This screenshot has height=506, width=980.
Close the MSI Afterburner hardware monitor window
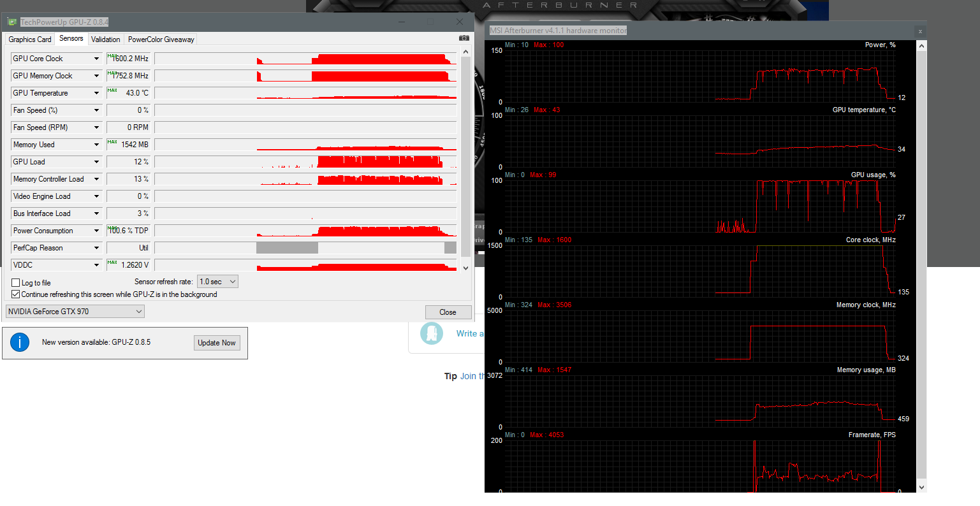coord(920,31)
